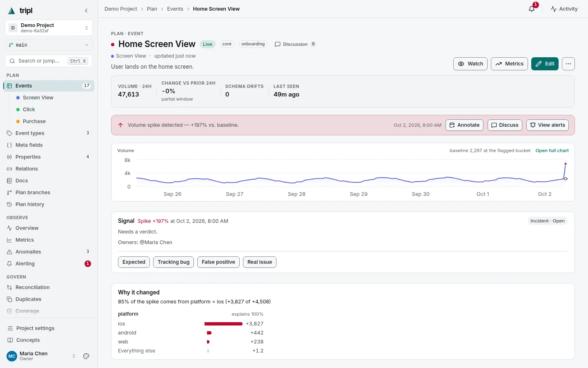Go to Meta fields
Screen dimensions: 588x368
49,145
